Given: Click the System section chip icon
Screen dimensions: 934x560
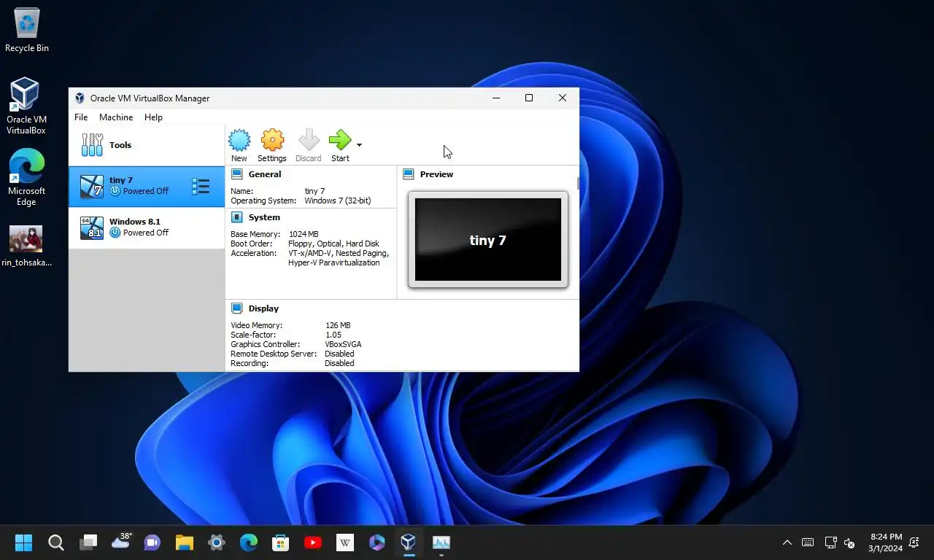Looking at the screenshot, I should click(236, 217).
